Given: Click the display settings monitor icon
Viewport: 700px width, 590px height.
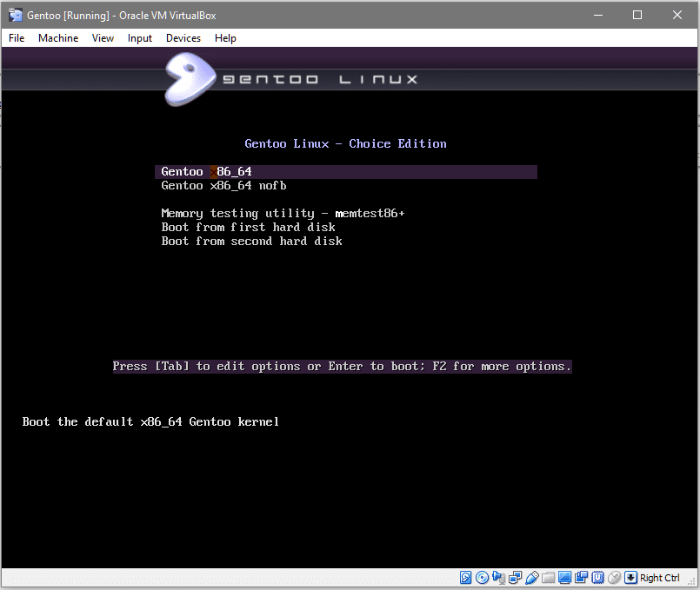Looking at the screenshot, I should click(x=564, y=578).
